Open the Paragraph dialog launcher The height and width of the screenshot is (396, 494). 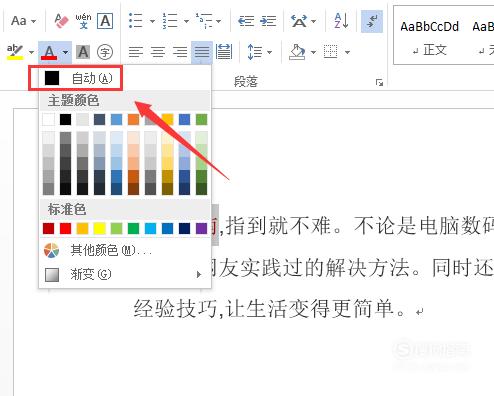pos(379,82)
